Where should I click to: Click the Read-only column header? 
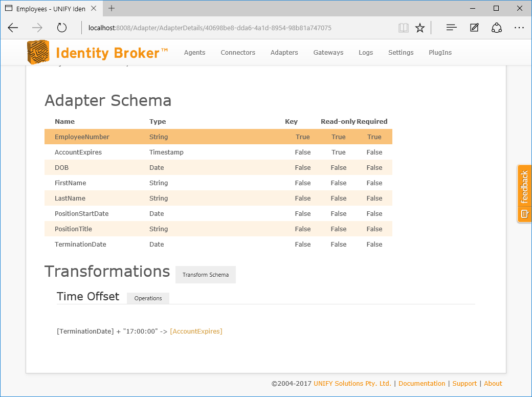point(338,121)
